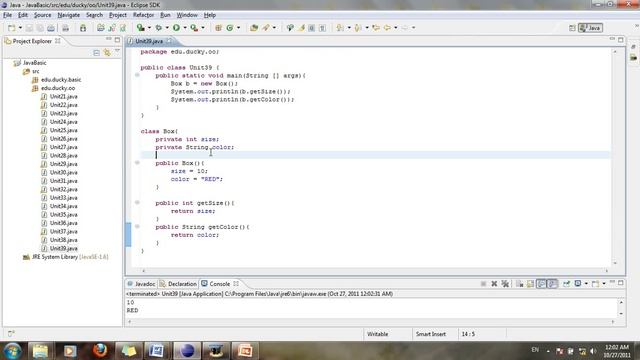This screenshot has height=360, width=640.
Task: Click Clear Console icon
Action: point(520,284)
